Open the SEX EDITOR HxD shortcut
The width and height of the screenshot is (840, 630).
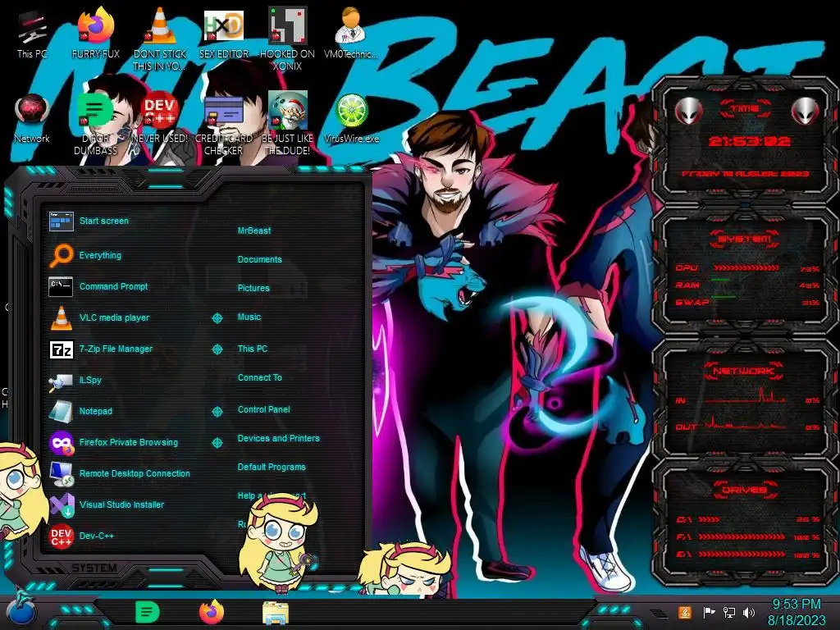click(224, 33)
